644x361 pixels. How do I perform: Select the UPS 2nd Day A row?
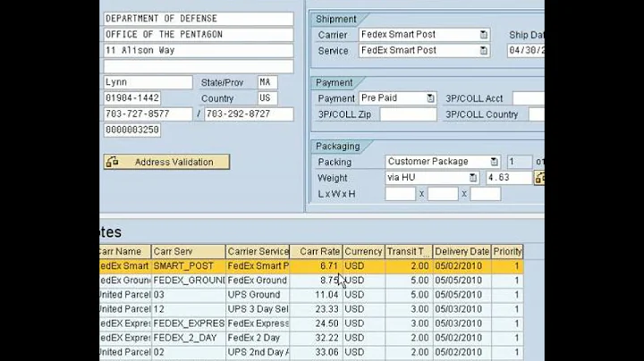click(x=311, y=352)
